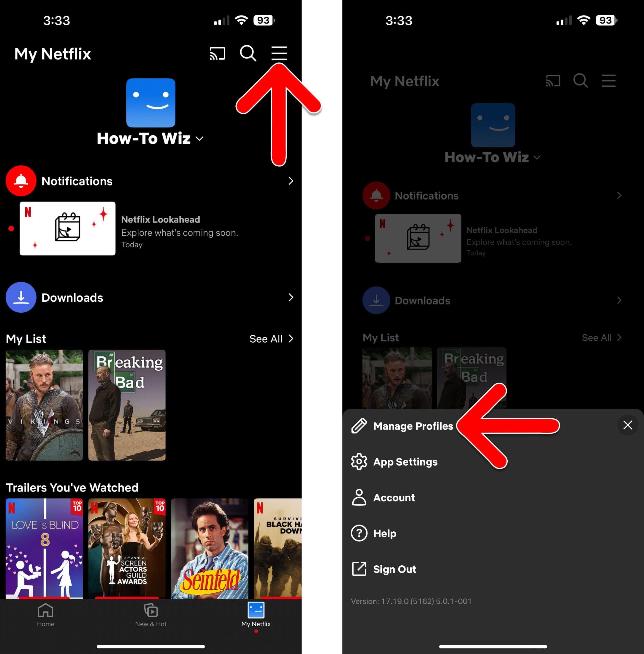Tap dimmed Netflix Lookahead thumbnail, right screen
The width and height of the screenshot is (644, 654).
(x=418, y=238)
